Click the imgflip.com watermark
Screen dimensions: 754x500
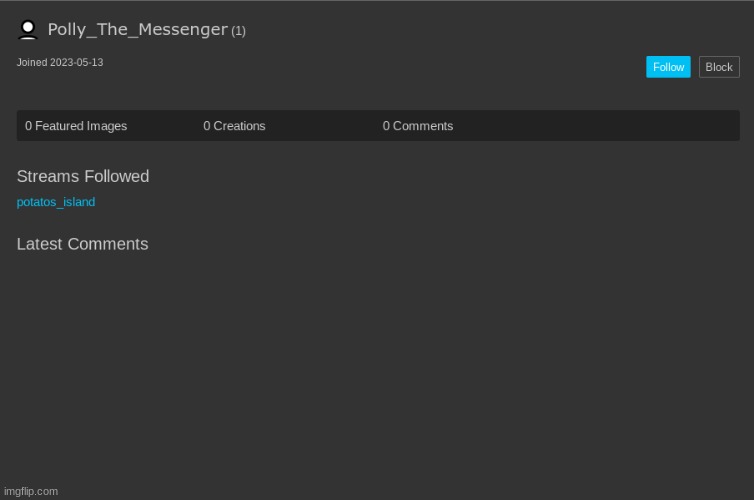coord(31,491)
